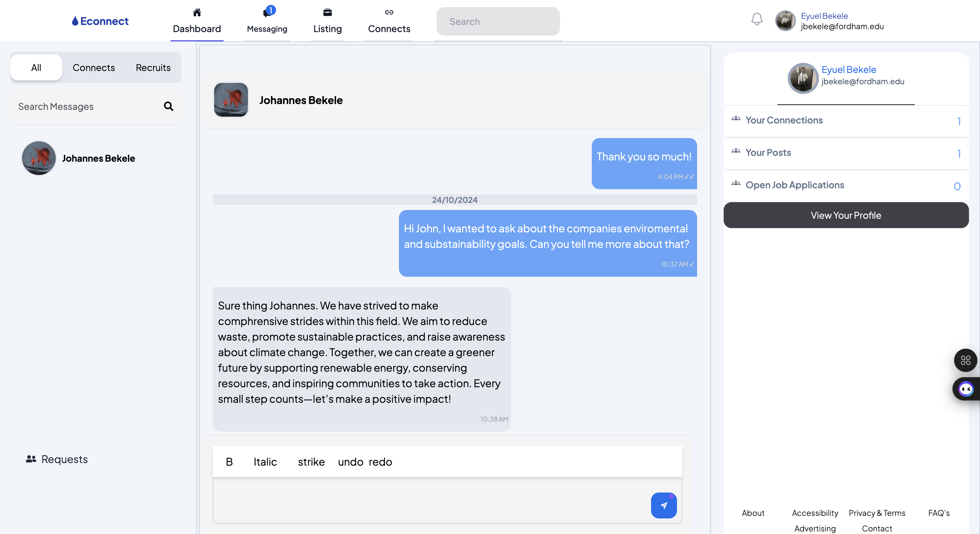Click Your Connections group icon
Viewport: 980px width, 534px height.
(x=736, y=119)
